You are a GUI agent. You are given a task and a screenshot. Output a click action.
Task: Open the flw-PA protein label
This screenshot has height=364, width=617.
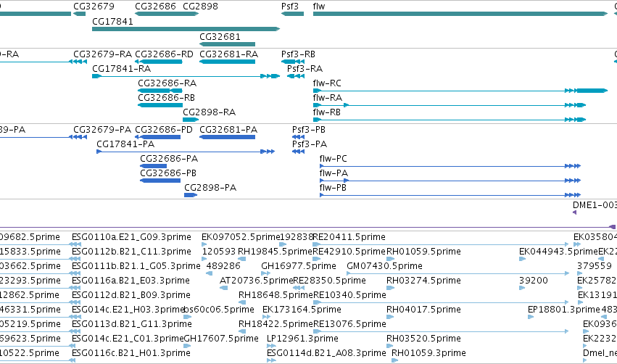334,173
